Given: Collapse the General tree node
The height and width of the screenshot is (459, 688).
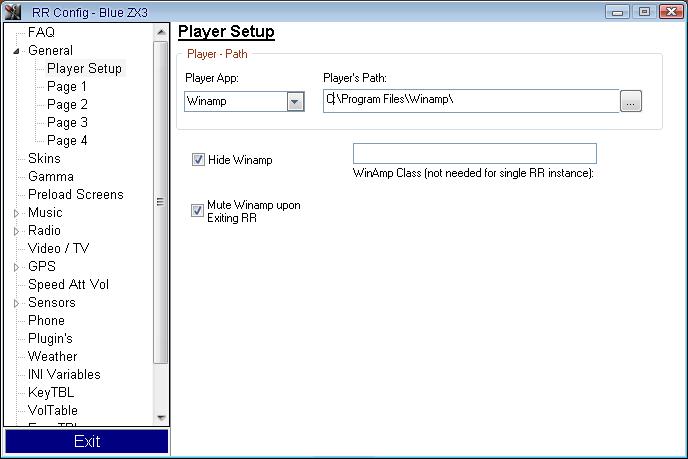Looking at the screenshot, I should click(16, 51).
